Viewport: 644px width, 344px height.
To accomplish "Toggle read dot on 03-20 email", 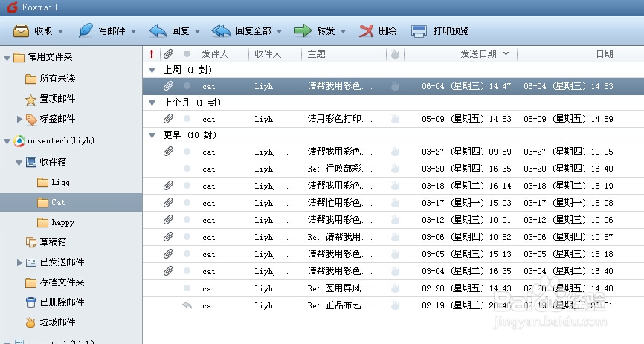I will click(187, 169).
